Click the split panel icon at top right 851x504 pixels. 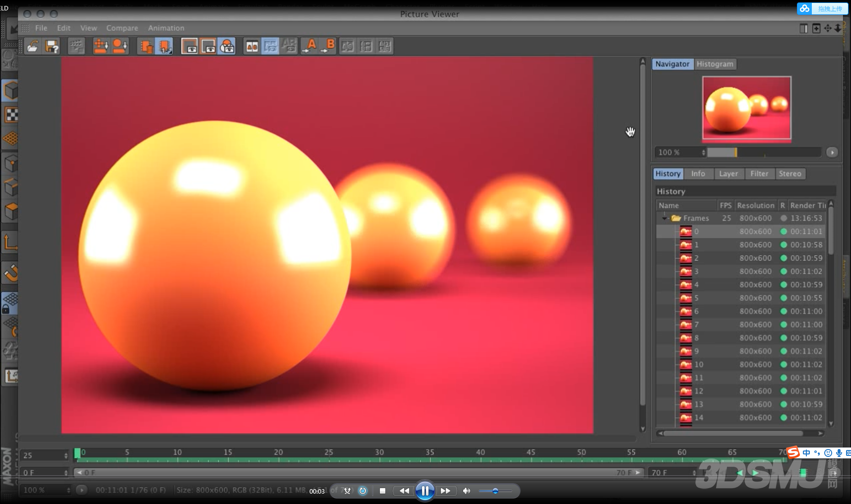(804, 28)
